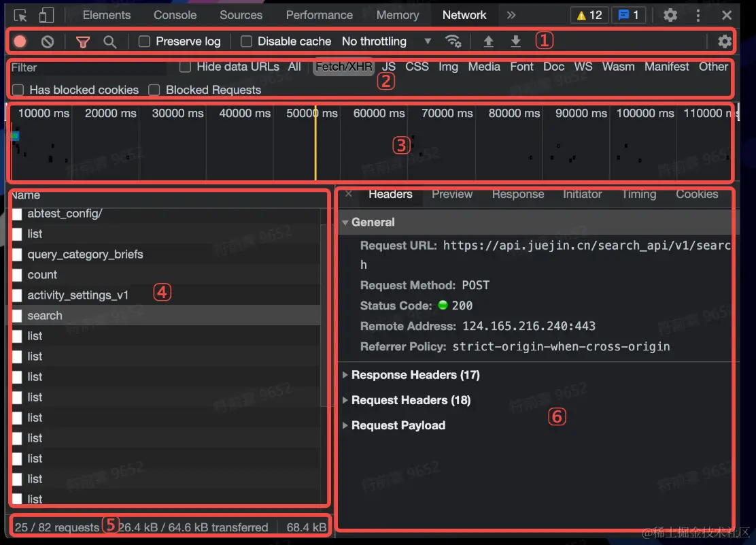Check Hide data URLs
The height and width of the screenshot is (545, 756).
coord(185,67)
